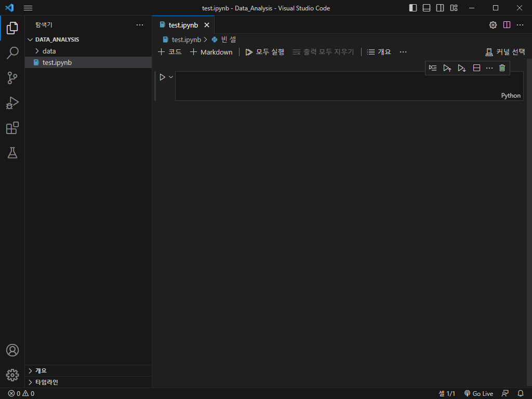Click the 빈 셀 breadcrumb item

click(x=229, y=39)
